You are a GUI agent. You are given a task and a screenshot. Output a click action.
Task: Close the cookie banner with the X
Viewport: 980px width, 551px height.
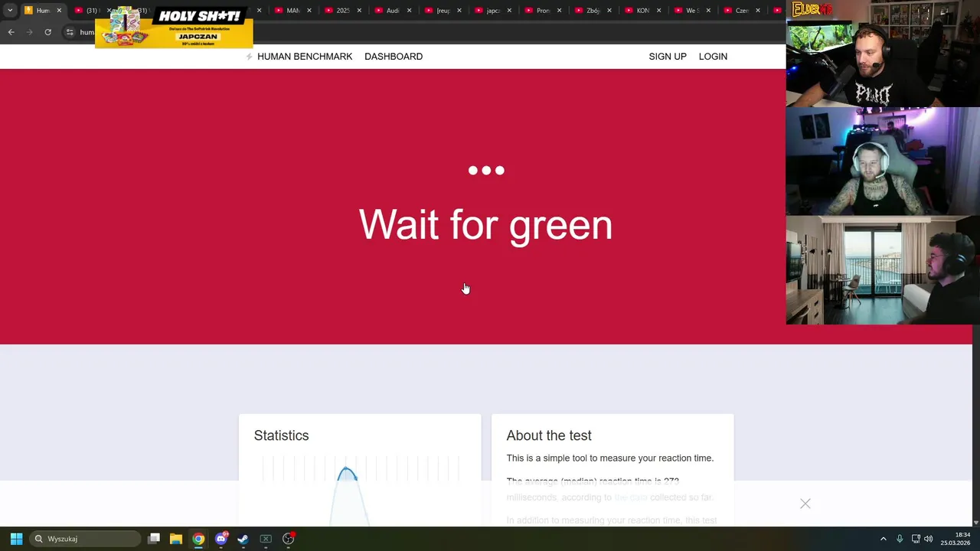click(x=805, y=504)
